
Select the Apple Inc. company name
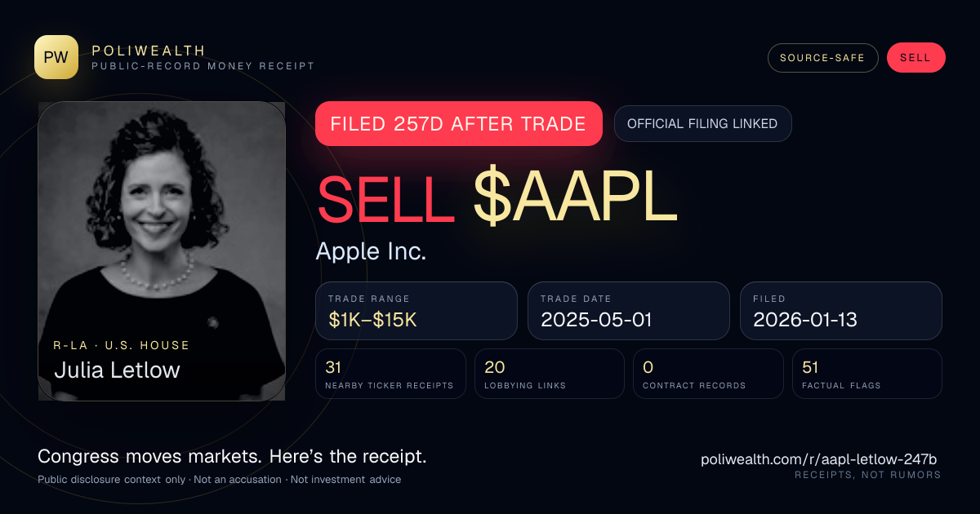(x=371, y=251)
